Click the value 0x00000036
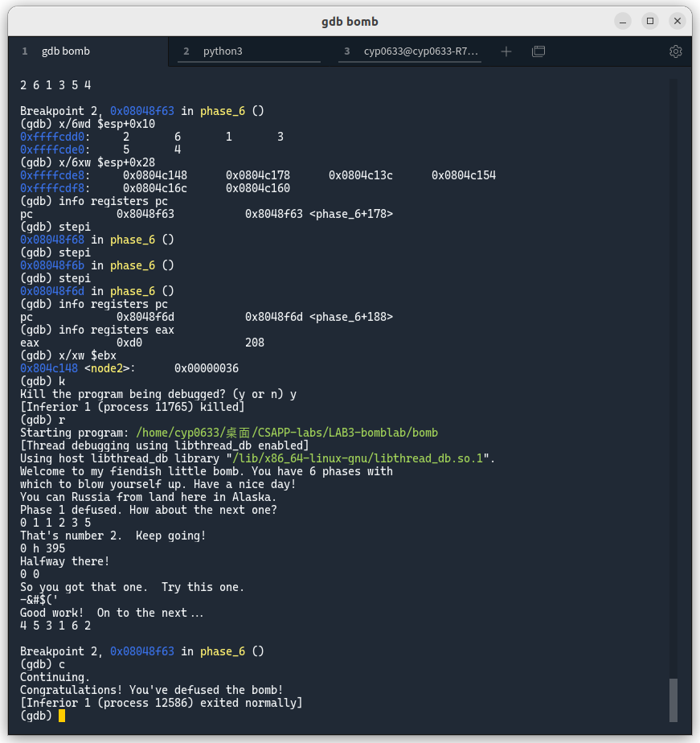Screen dimensions: 700x743 pos(207,368)
